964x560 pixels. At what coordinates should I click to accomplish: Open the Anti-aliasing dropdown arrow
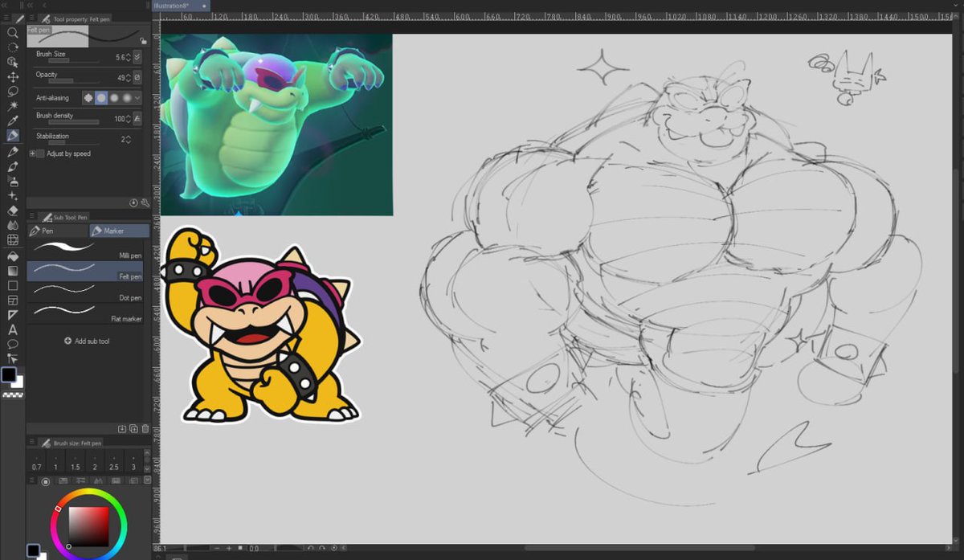tap(138, 98)
